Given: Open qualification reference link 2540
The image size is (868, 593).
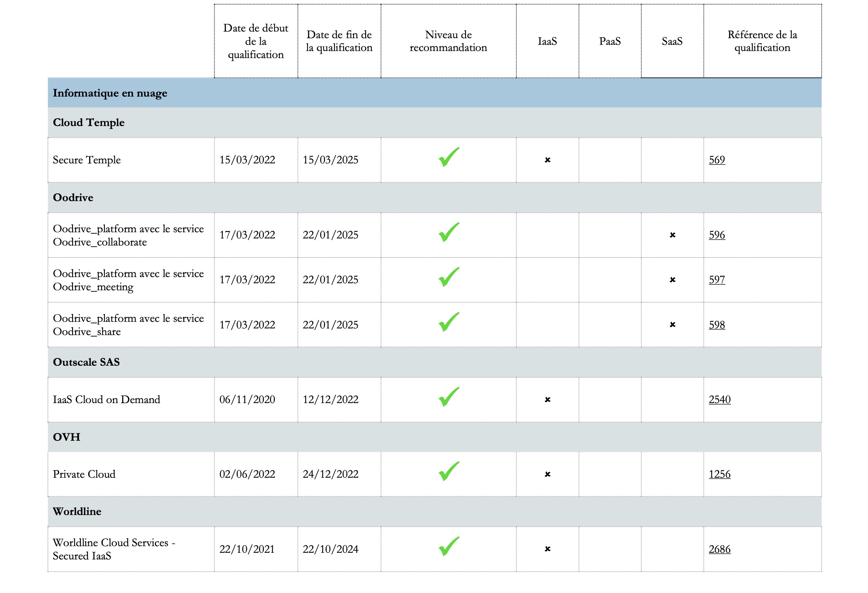Looking at the screenshot, I should [x=720, y=400].
